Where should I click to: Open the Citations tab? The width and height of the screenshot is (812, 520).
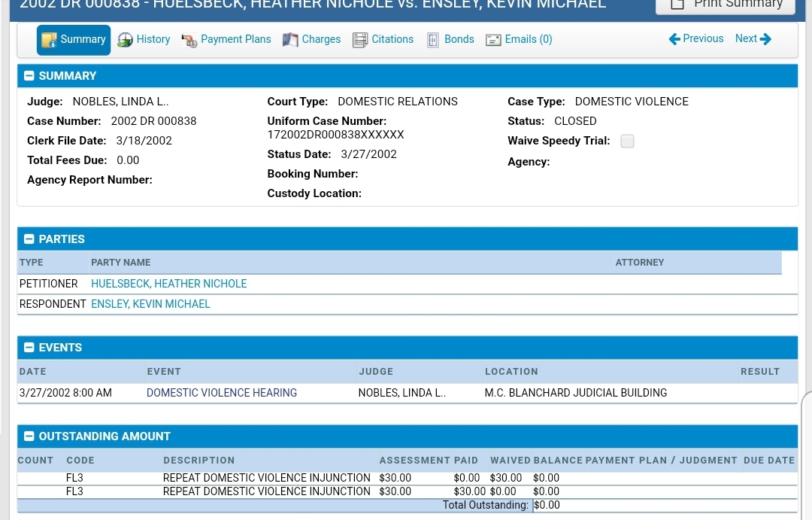(x=383, y=39)
